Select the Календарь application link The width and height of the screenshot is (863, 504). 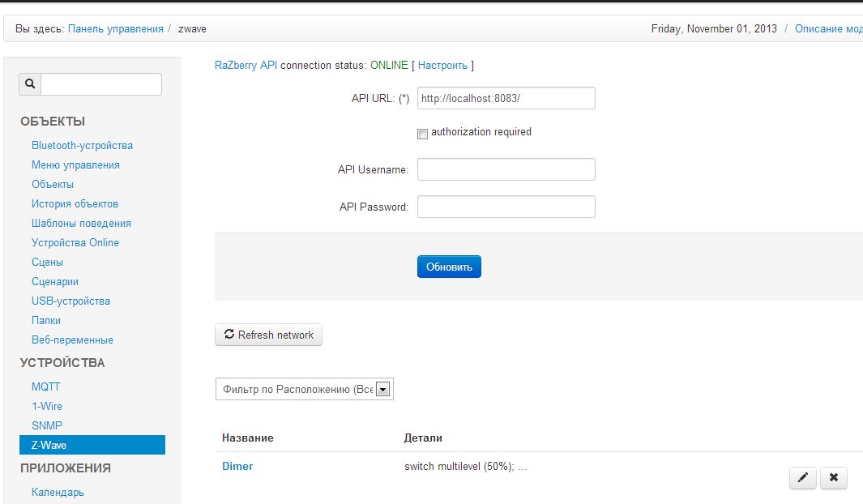click(x=58, y=492)
